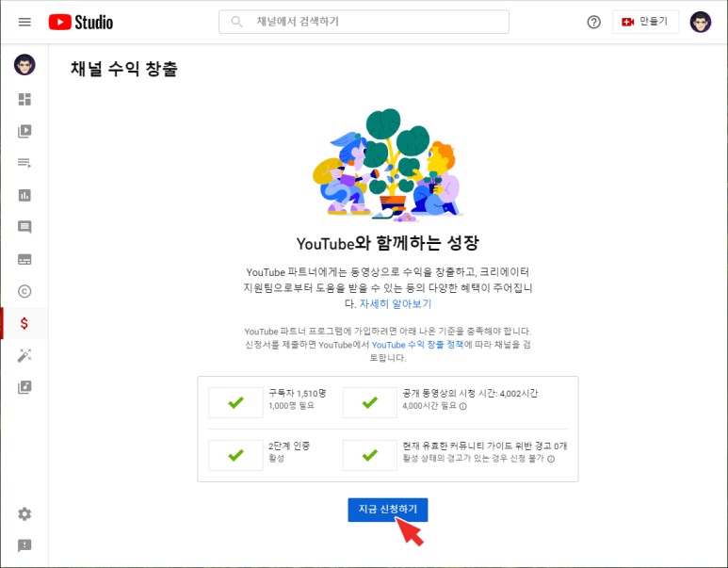Open Copyright in the sidebar
Viewport: 728px width, 568px height.
tap(24, 291)
